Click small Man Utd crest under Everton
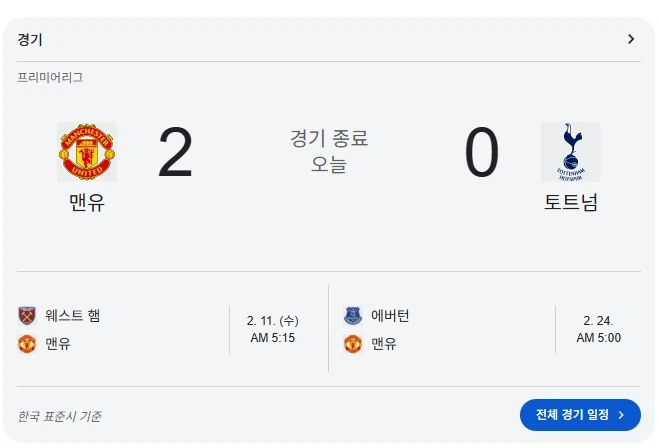This screenshot has height=448, width=659. [352, 344]
